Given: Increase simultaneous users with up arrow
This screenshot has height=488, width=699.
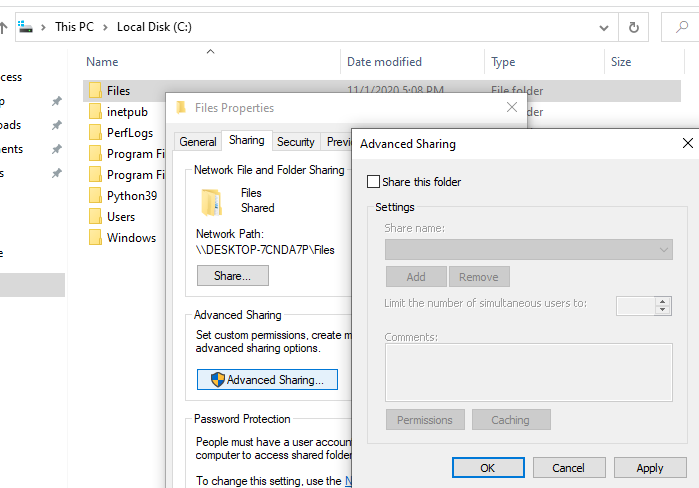Looking at the screenshot, I should click(663, 300).
